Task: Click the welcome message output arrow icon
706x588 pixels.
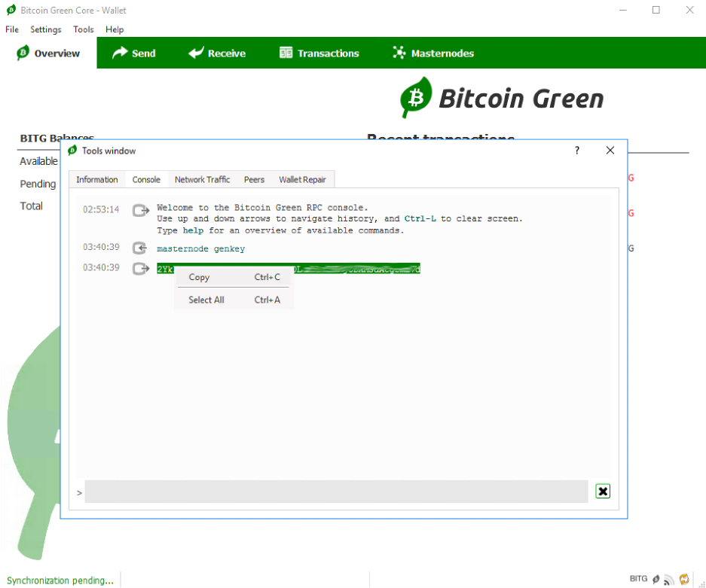Action: pos(140,210)
